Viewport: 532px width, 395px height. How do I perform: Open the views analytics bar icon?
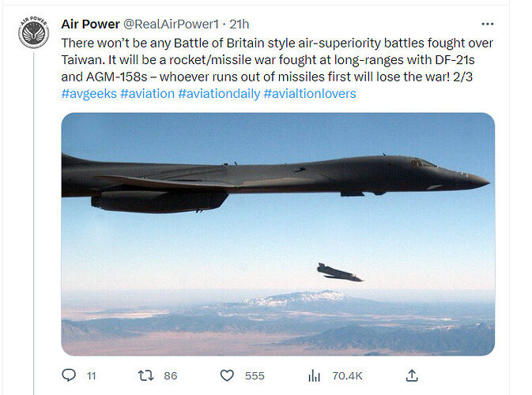click(314, 375)
